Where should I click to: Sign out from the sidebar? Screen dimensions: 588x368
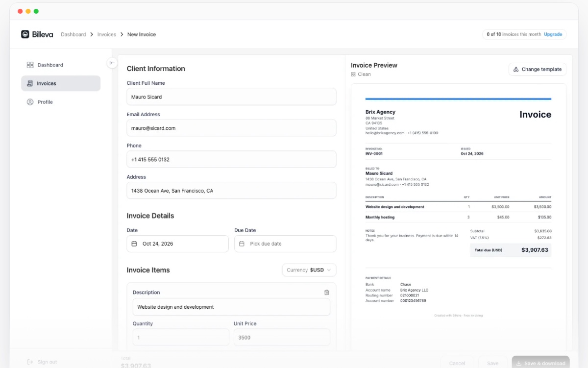point(42,362)
